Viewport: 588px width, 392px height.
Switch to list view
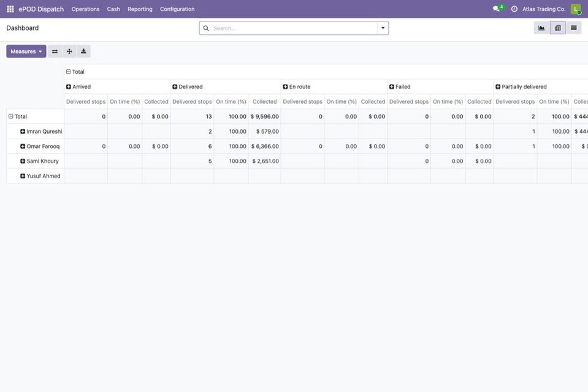point(574,28)
